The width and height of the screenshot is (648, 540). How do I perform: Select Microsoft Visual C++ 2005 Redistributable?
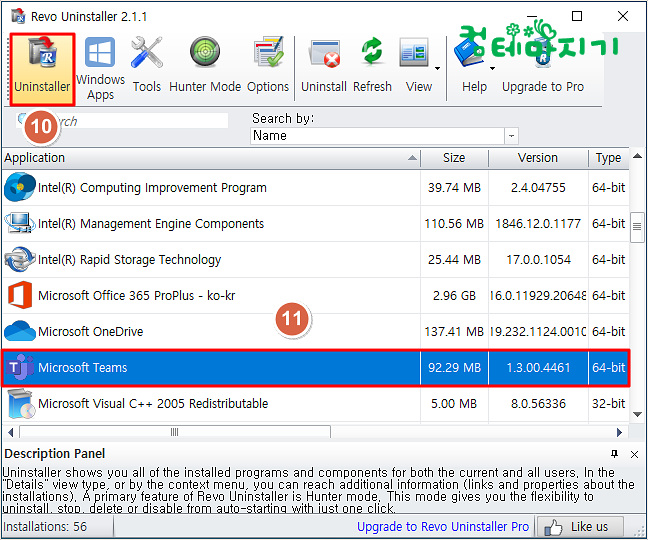pyautogui.click(x=316, y=403)
